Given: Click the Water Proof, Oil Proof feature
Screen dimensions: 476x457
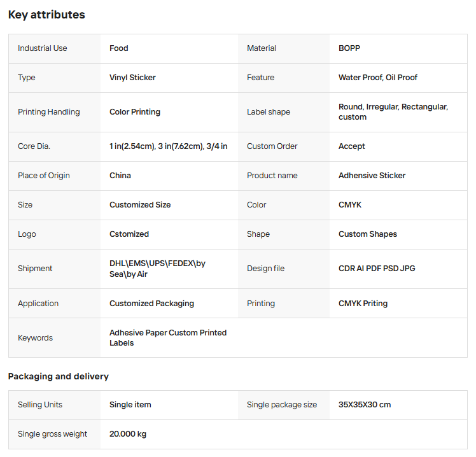Looking at the screenshot, I should 378,78.
